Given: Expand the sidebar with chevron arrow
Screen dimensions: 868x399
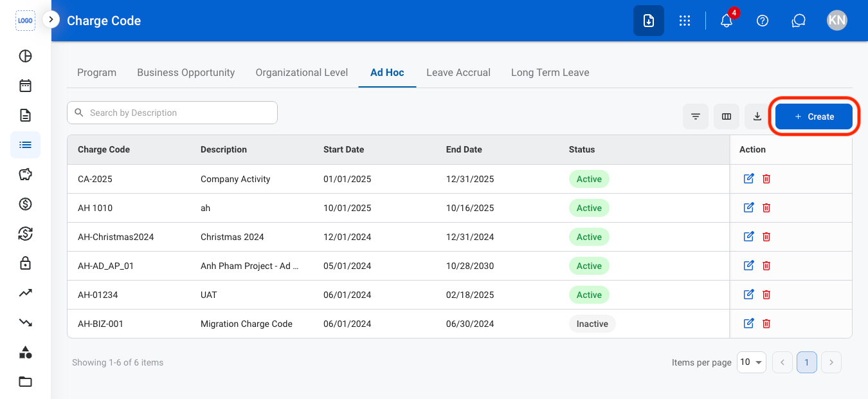Looking at the screenshot, I should coord(51,19).
